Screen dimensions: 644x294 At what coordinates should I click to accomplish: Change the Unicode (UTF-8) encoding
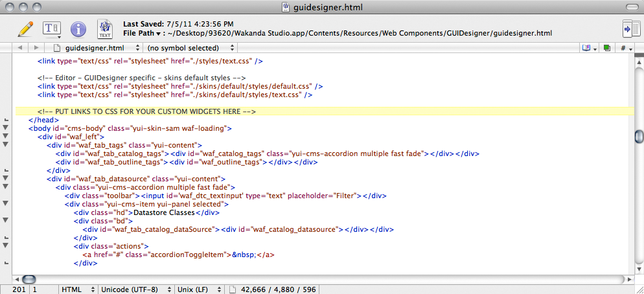point(136,289)
